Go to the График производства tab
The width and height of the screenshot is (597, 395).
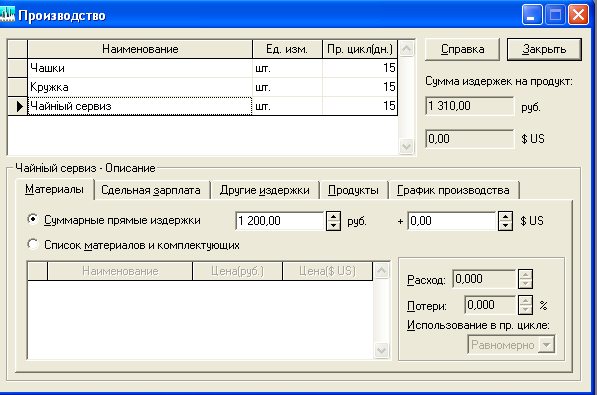(x=453, y=190)
